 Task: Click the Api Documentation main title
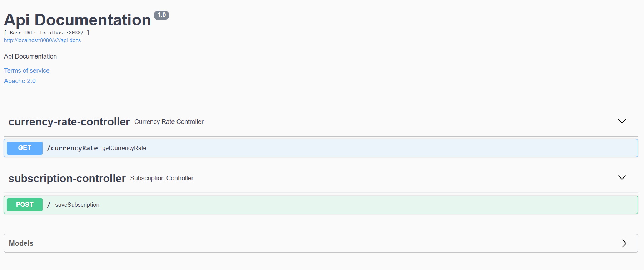point(78,20)
